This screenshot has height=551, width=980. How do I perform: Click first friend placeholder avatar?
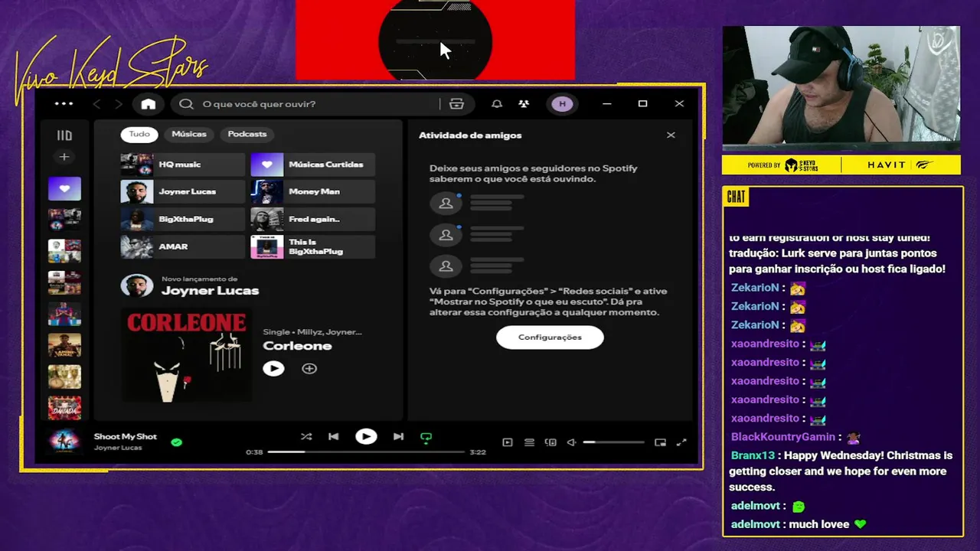[446, 204]
